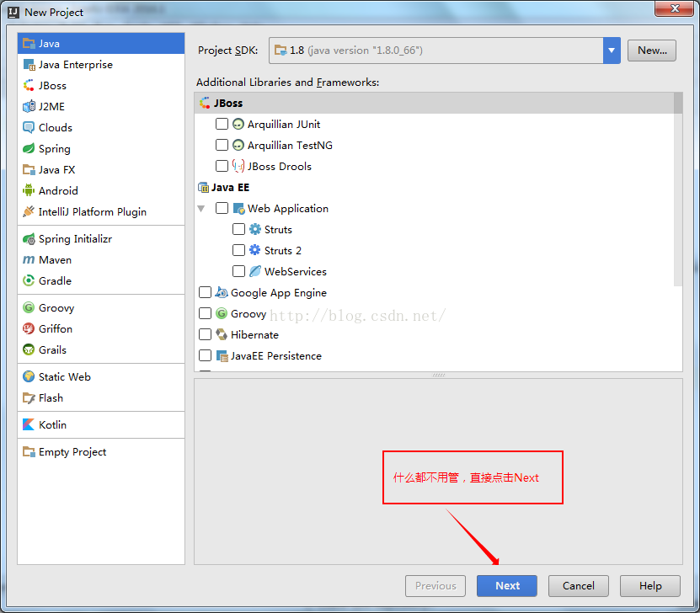700x613 pixels.
Task: Click the Help button
Action: pyautogui.click(x=650, y=586)
